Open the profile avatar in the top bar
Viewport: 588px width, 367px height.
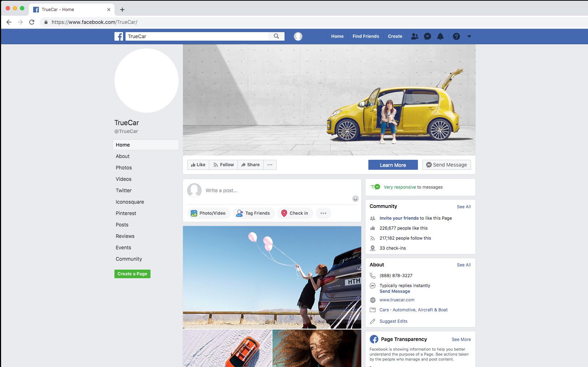click(x=298, y=36)
